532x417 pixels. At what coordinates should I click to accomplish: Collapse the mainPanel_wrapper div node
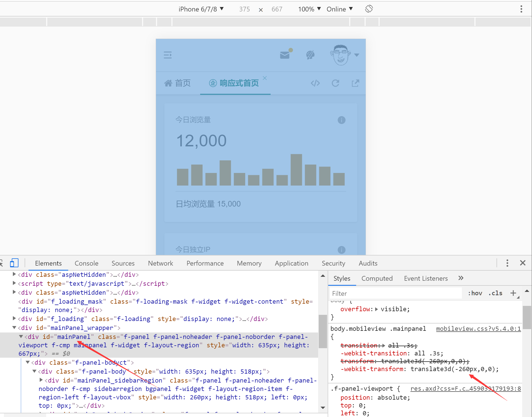pyautogui.click(x=14, y=328)
